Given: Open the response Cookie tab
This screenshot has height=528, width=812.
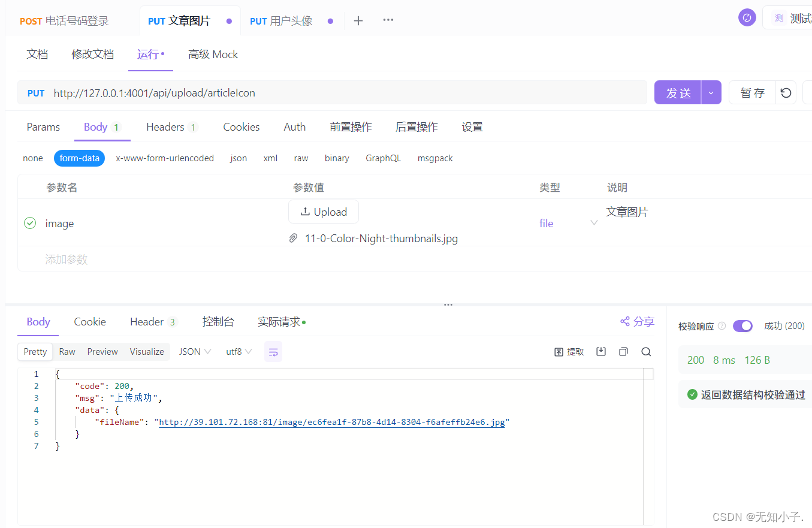Looking at the screenshot, I should 90,322.
